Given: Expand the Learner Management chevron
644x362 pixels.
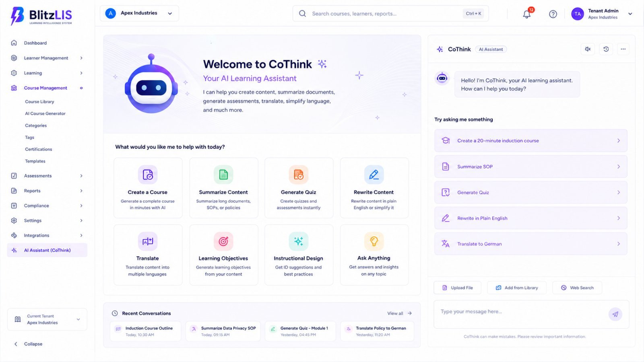Looking at the screenshot, I should 81,58.
